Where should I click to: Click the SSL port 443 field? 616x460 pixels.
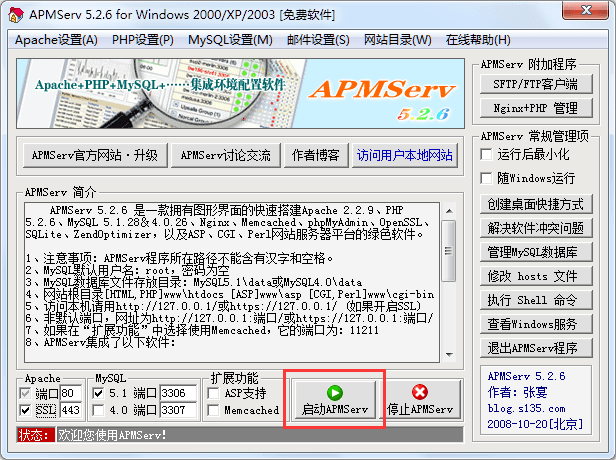(71, 410)
